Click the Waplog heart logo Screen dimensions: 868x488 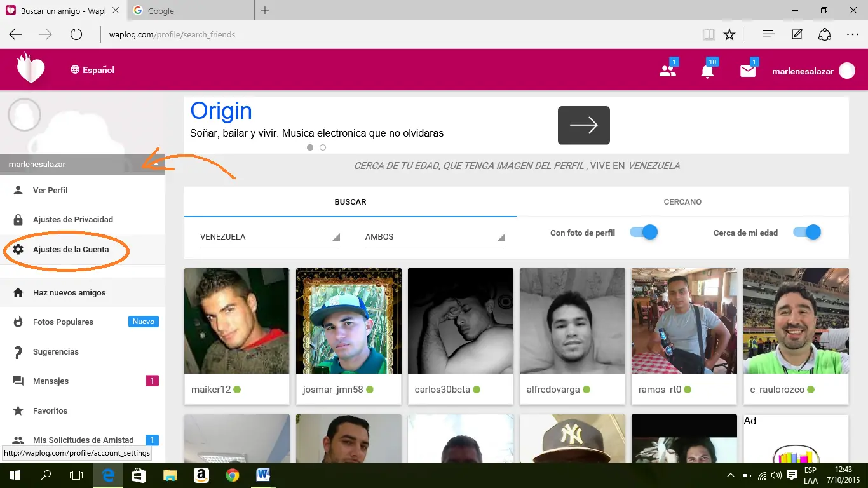tap(31, 68)
